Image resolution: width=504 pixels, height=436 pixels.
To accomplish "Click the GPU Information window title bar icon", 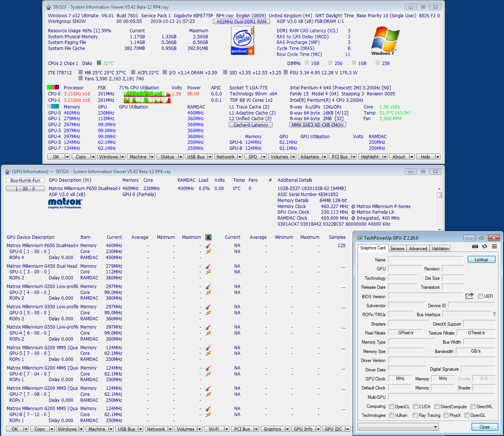I will [7, 171].
